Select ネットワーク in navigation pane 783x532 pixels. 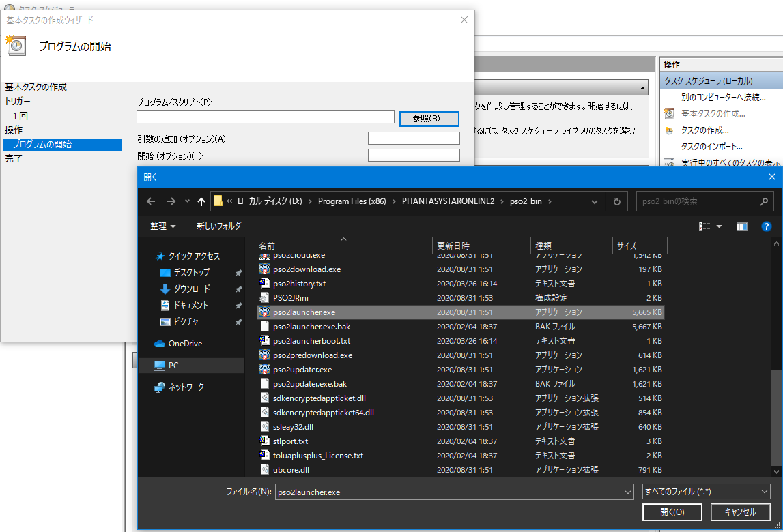(186, 387)
